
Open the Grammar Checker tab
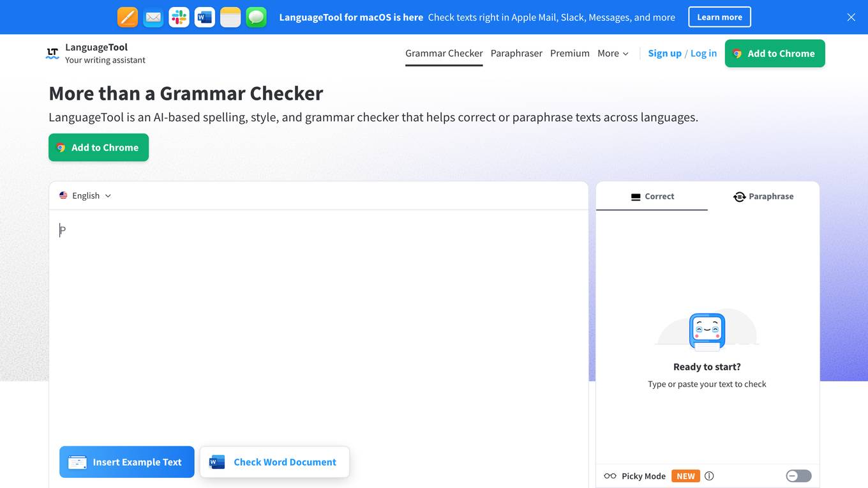point(444,54)
